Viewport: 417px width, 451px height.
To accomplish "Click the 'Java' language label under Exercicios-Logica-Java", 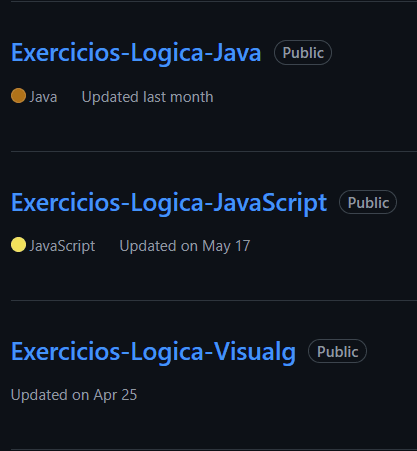I will [x=43, y=97].
